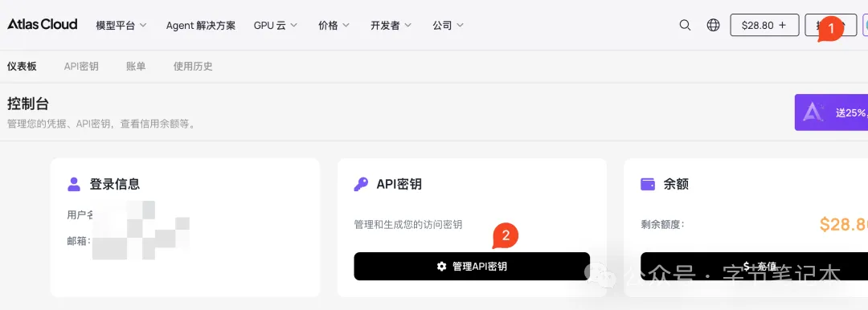Expand the 价格 dropdown menu
The image size is (868, 310).
(x=334, y=26)
